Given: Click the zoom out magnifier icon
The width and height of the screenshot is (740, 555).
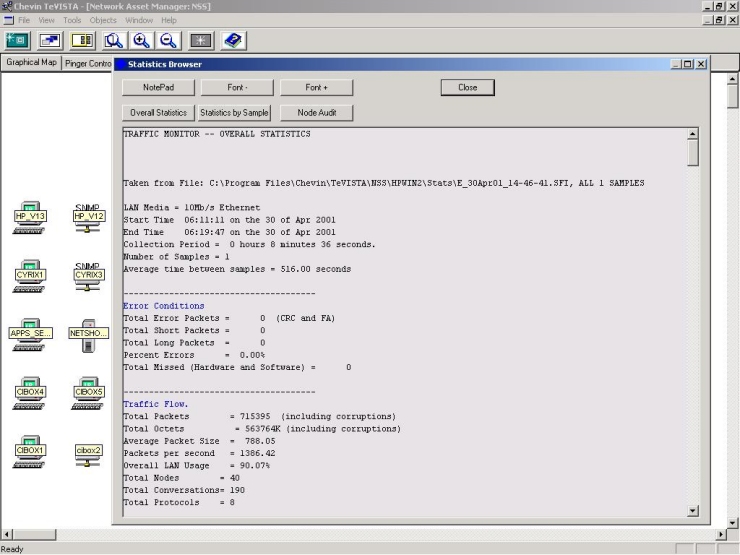Looking at the screenshot, I should point(168,41).
